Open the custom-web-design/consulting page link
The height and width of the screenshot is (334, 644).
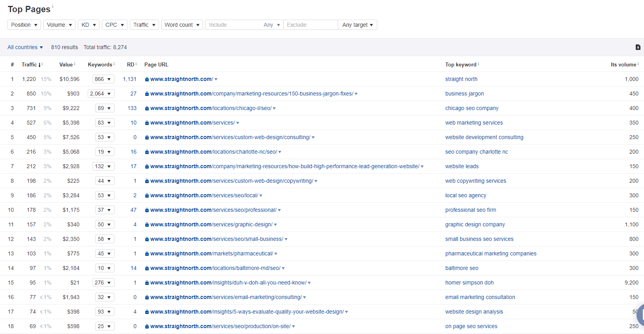pyautogui.click(x=230, y=137)
